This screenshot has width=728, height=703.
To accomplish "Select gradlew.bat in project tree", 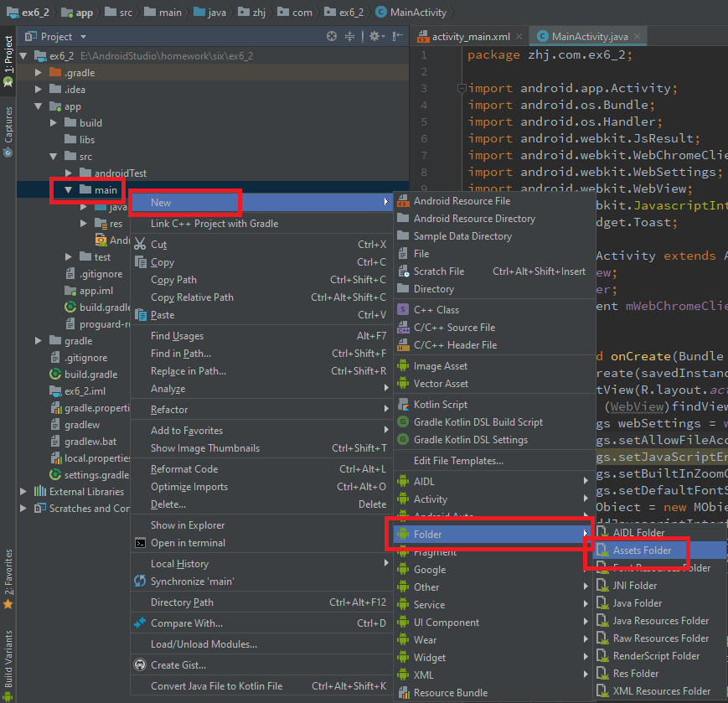I will pyautogui.click(x=83, y=442).
